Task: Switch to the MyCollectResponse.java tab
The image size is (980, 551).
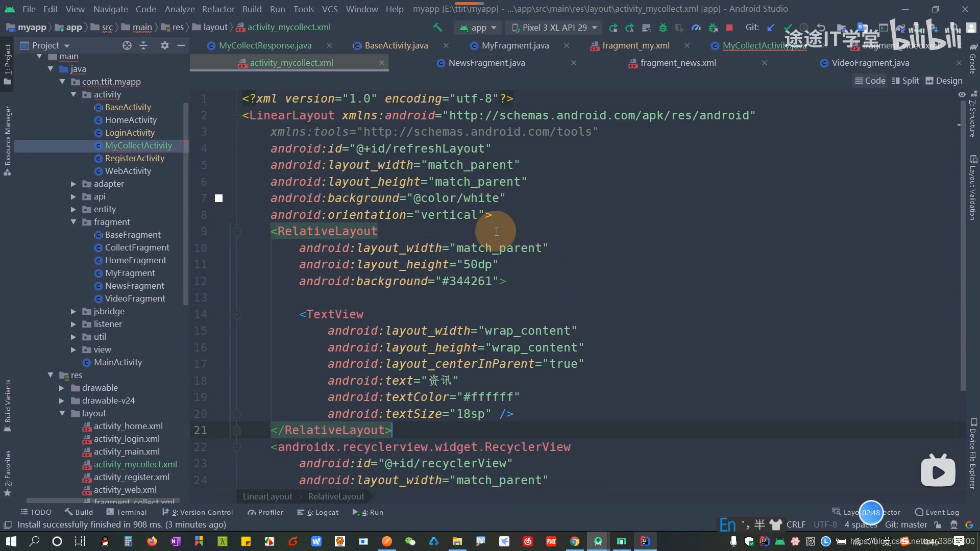Action: point(265,45)
